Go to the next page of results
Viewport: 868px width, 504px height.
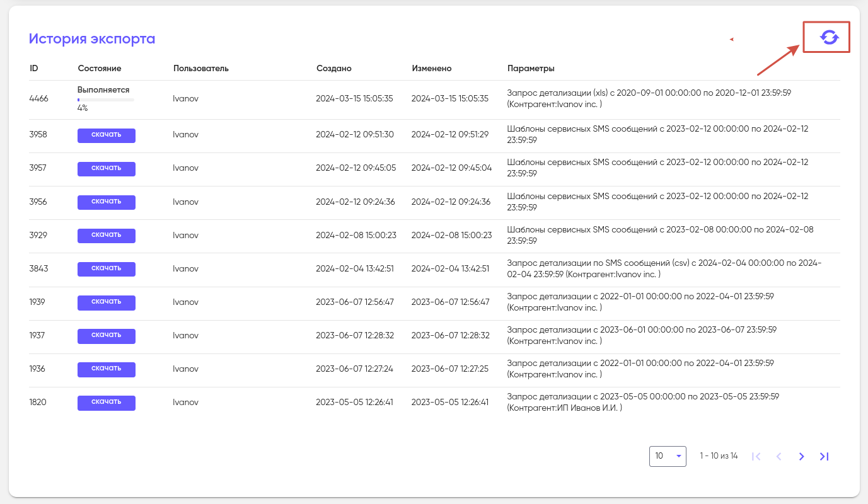[x=801, y=457]
